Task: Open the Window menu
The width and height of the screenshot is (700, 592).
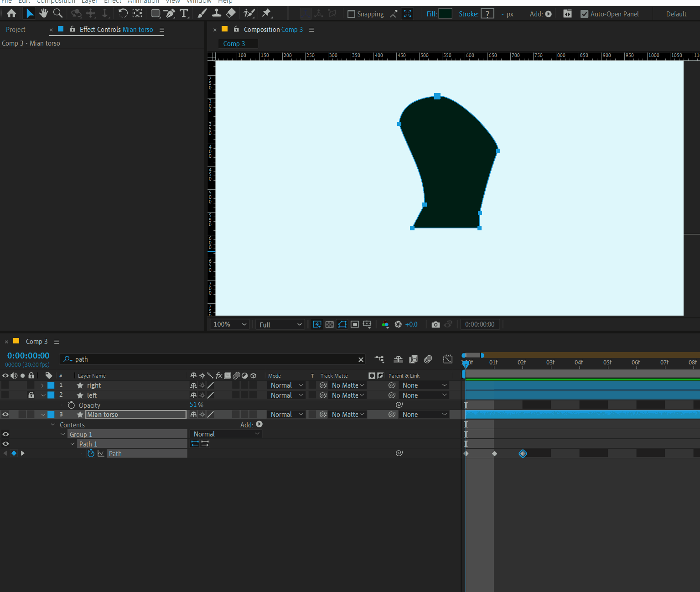Action: (x=199, y=2)
